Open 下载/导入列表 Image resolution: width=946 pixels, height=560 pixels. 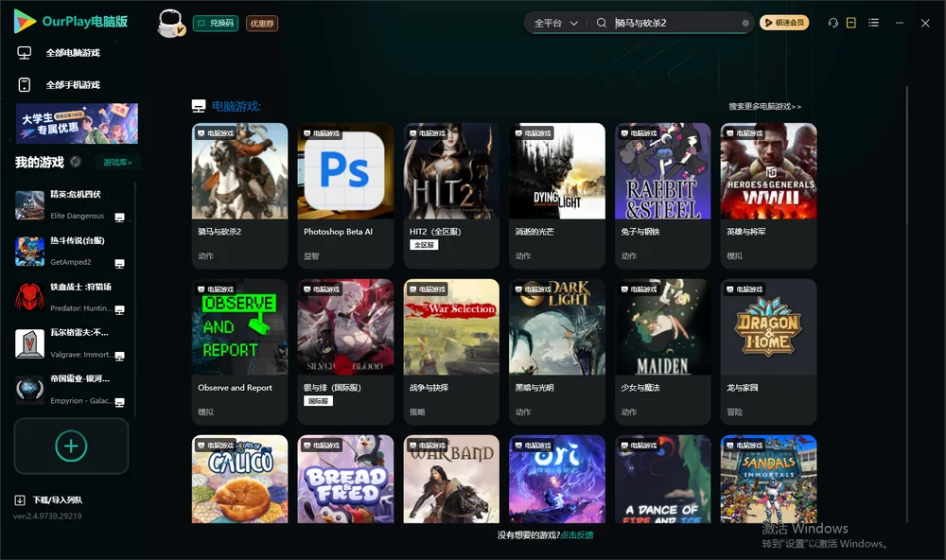(48, 500)
